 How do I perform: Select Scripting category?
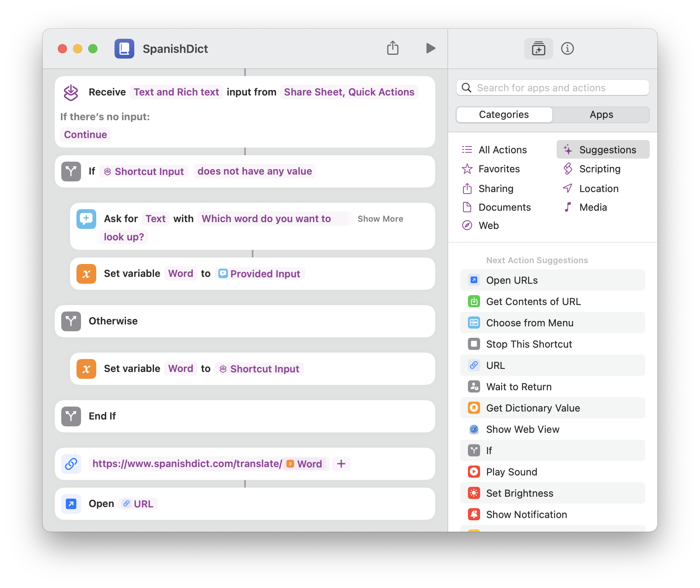coord(592,169)
